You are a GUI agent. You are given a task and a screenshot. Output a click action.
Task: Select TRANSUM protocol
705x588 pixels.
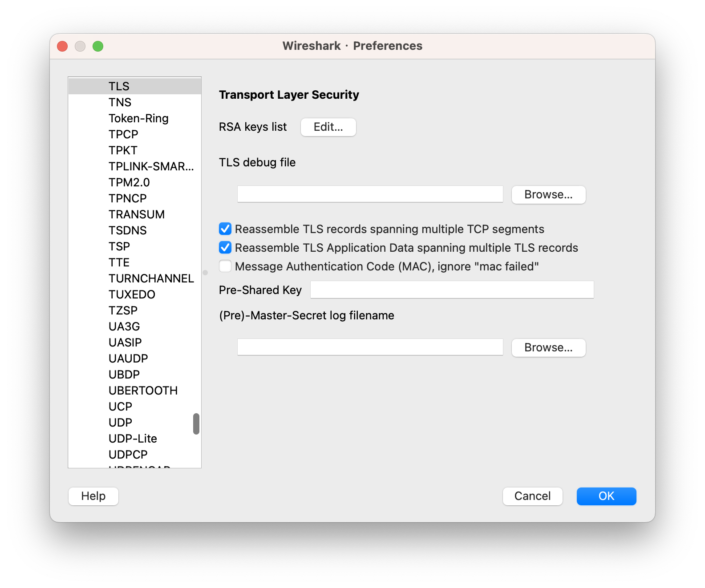(x=134, y=214)
